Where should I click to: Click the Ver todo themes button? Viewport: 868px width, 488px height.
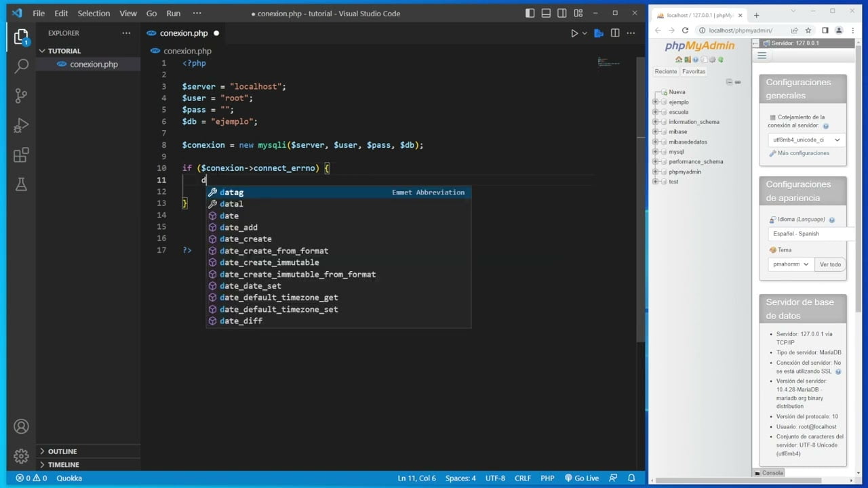click(830, 264)
